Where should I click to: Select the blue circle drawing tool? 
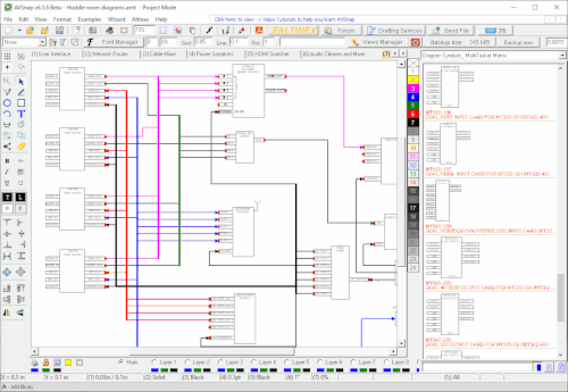point(7,103)
